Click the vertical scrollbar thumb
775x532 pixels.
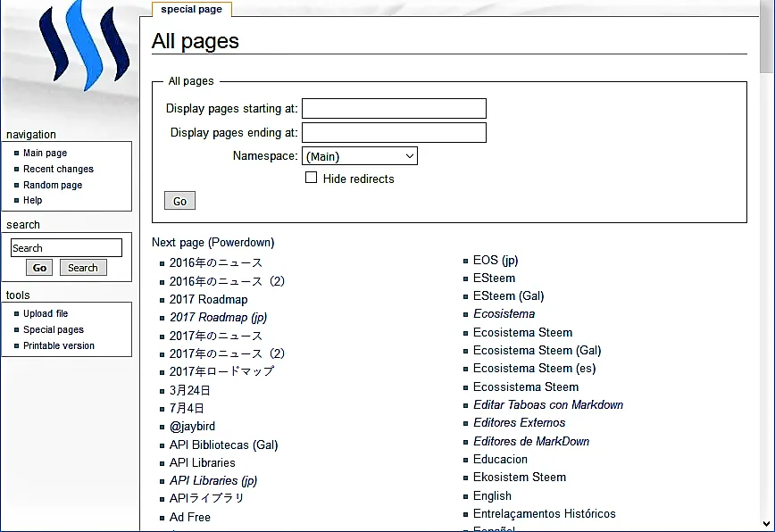767,37
